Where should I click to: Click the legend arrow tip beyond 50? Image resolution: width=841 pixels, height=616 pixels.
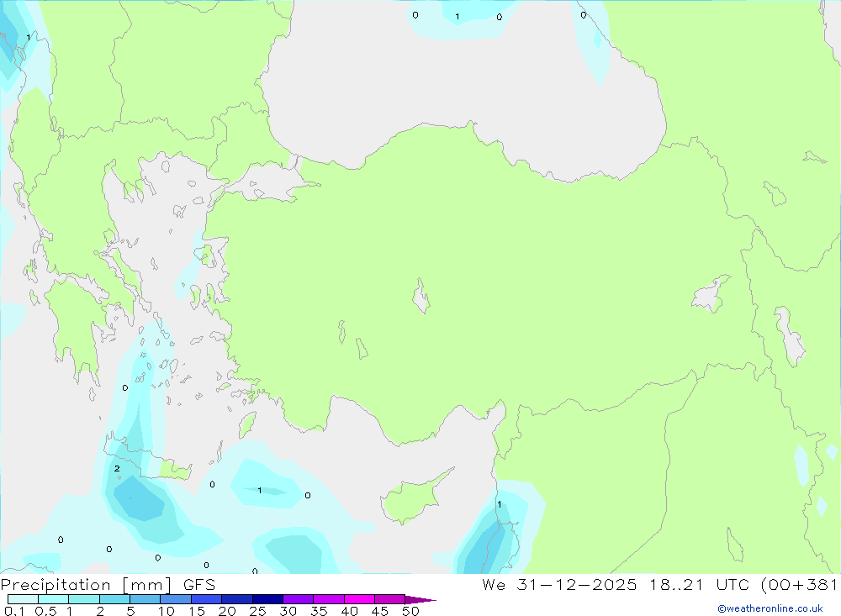(420, 600)
